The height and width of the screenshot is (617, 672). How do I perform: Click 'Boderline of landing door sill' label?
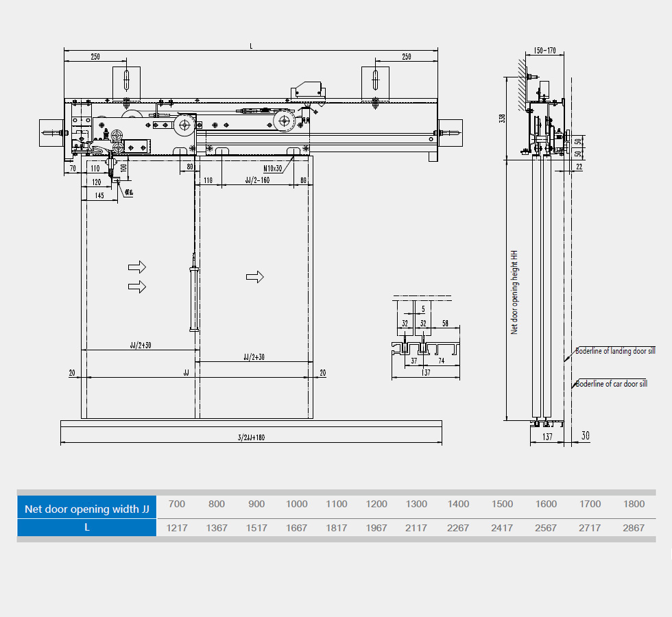click(x=615, y=351)
